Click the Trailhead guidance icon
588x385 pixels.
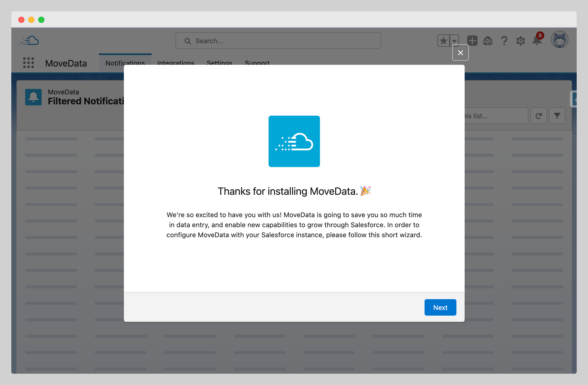coord(488,41)
